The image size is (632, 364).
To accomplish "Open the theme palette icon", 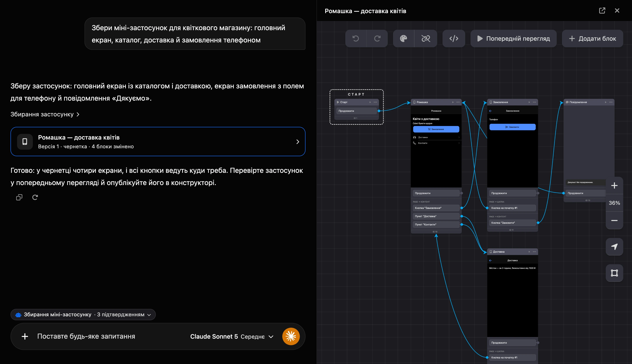I will [403, 38].
